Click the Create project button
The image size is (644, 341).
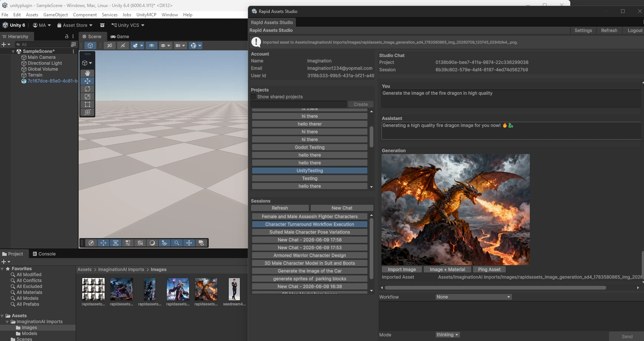coord(360,104)
